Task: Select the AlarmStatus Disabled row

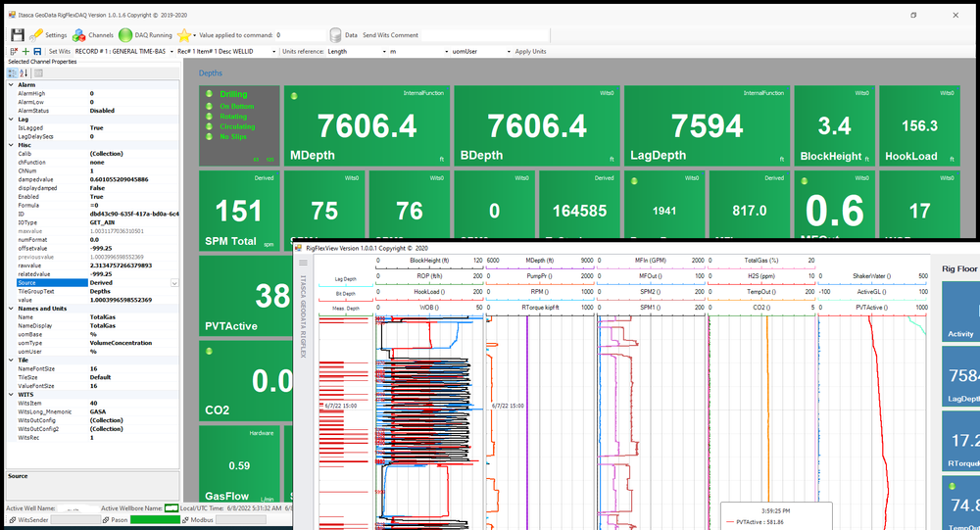Action: tap(97, 111)
